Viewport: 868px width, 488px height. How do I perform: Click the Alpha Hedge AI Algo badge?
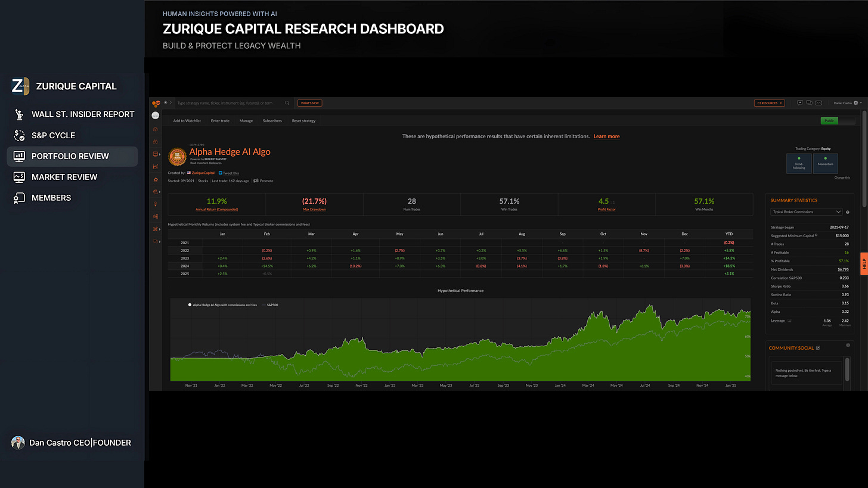pos(177,157)
